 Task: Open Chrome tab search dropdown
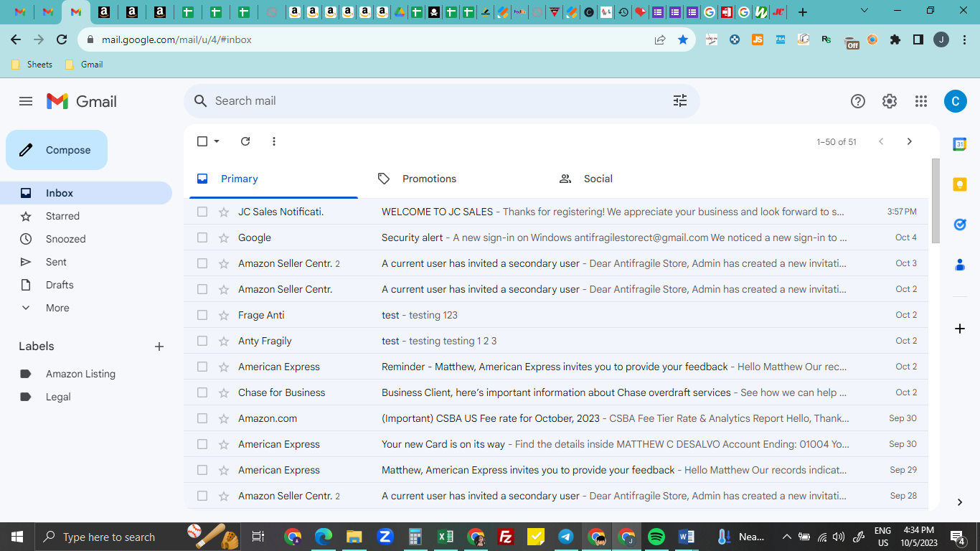click(x=864, y=11)
